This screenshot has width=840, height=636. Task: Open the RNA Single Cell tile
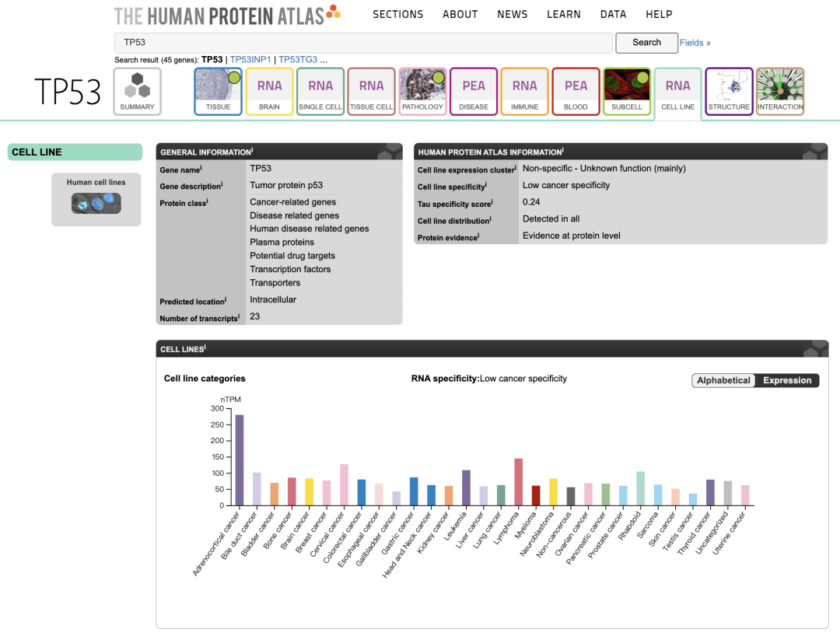coord(320,92)
